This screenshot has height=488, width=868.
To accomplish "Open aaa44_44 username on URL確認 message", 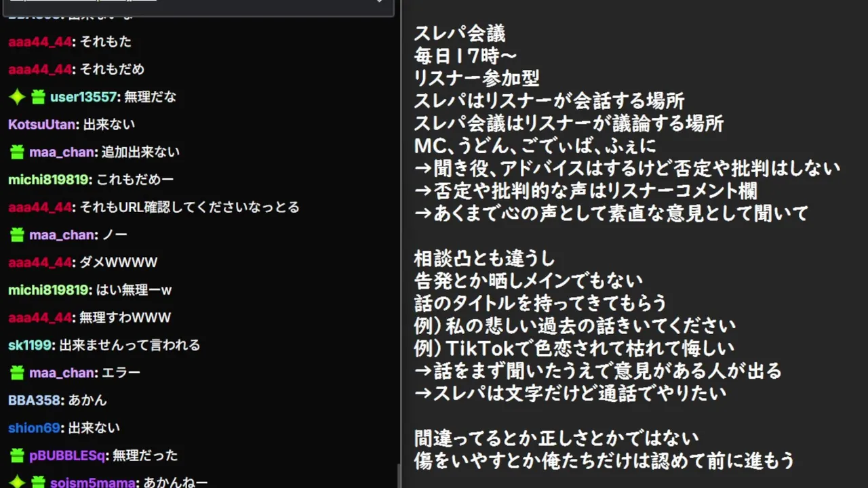I will pos(40,207).
